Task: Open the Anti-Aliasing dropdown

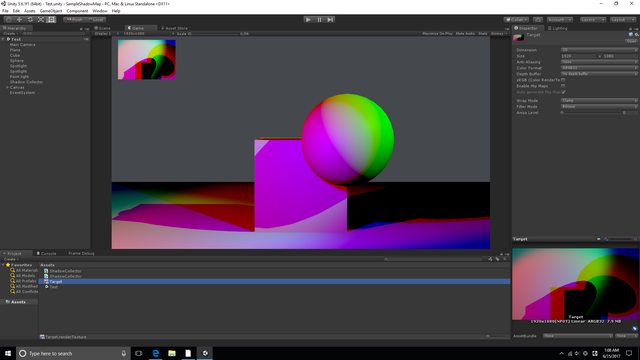Action: [599, 62]
